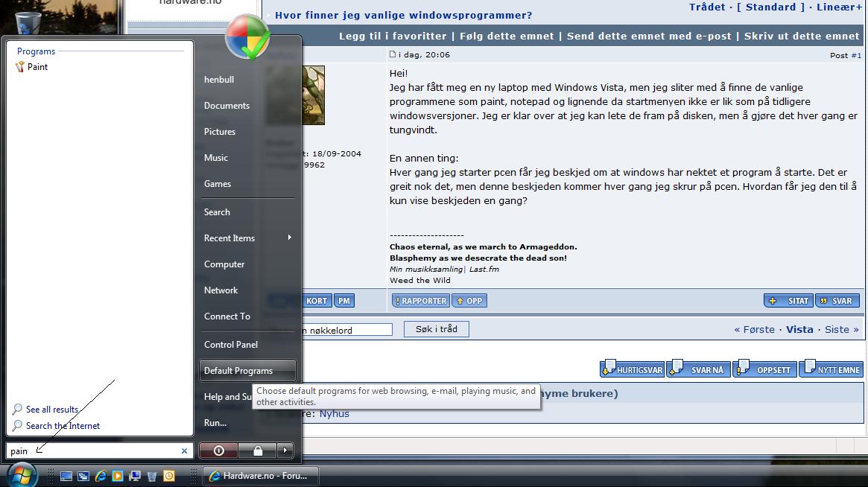The width and height of the screenshot is (868, 487).
Task: Go to '« Første' topic link
Action: [x=755, y=329]
